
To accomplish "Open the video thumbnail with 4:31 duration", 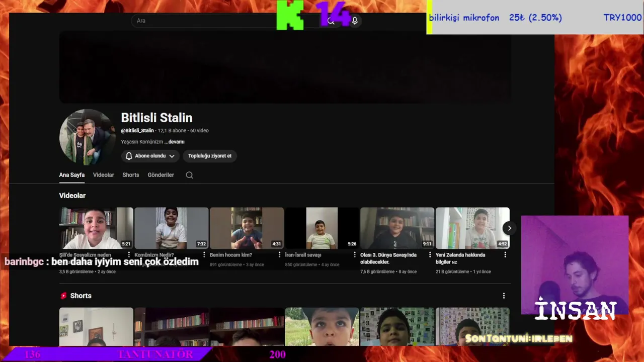I will 247,228.
